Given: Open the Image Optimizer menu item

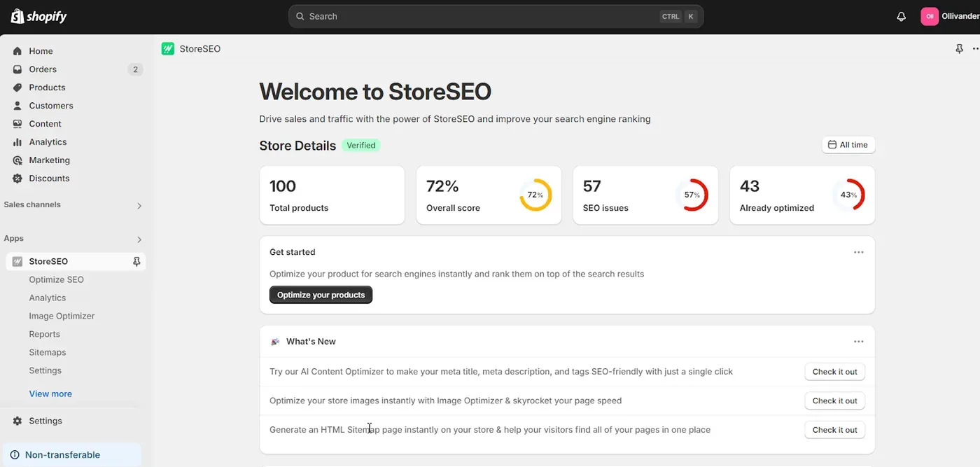Looking at the screenshot, I should point(62,316).
